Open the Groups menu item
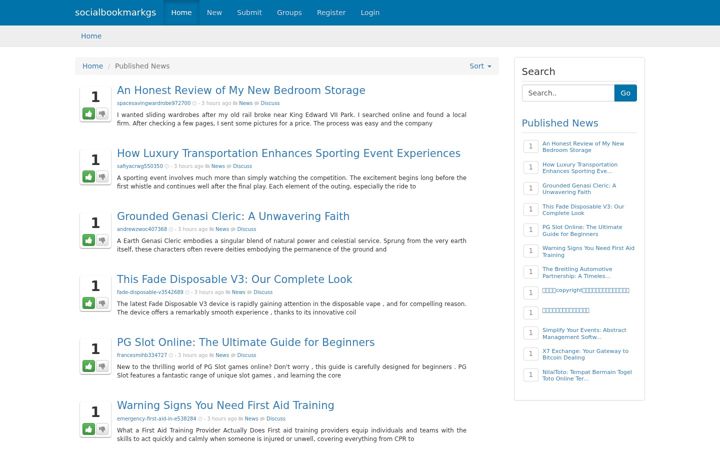The image size is (720, 450). pyautogui.click(x=289, y=12)
